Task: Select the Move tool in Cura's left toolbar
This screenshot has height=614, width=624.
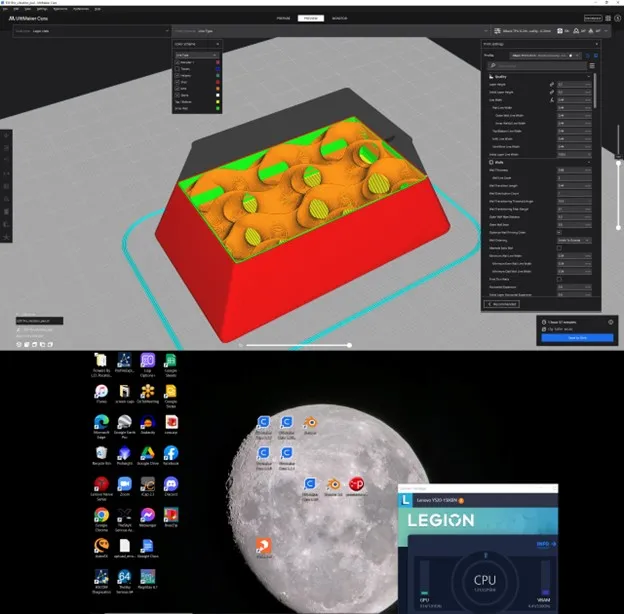Action: point(6,136)
